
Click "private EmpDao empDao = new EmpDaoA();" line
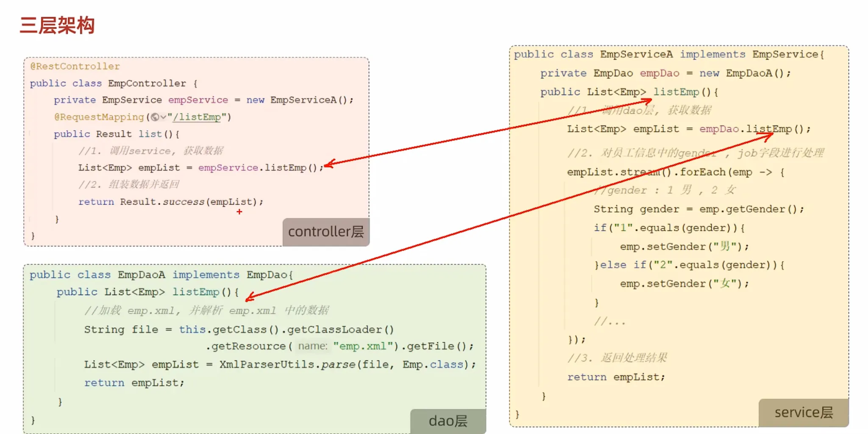[665, 73]
